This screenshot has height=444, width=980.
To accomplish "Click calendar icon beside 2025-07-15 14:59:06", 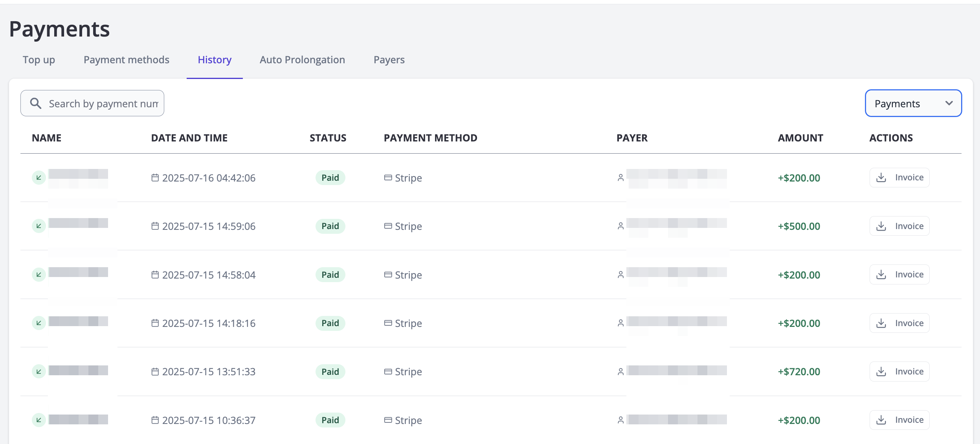I will (x=155, y=226).
